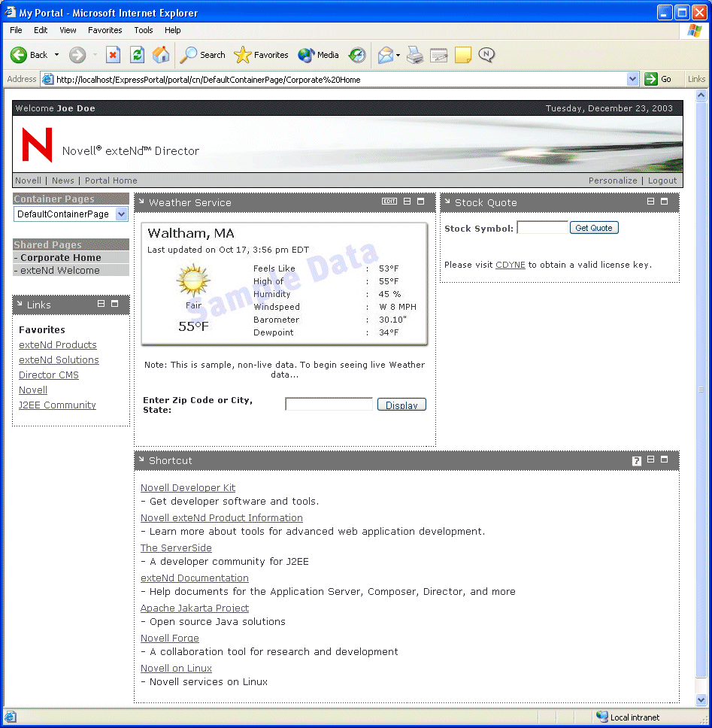Open Novell Developer Kit shortcut

[188, 487]
